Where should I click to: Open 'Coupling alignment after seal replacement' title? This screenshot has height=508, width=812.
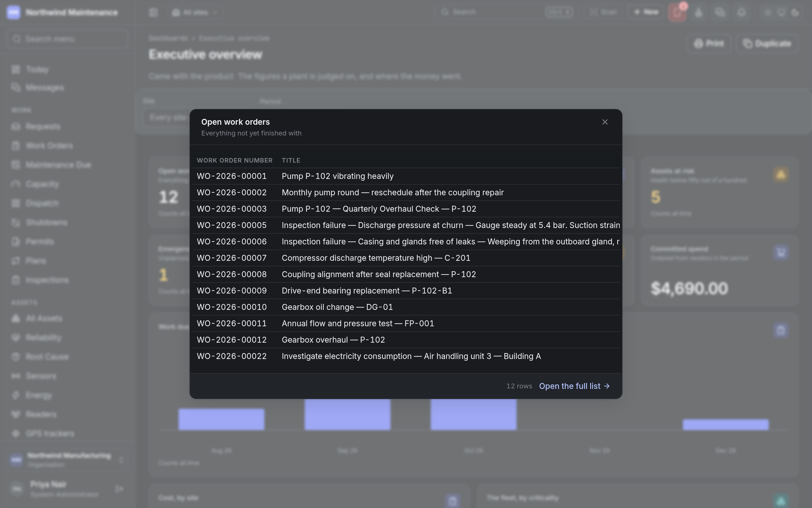point(379,275)
